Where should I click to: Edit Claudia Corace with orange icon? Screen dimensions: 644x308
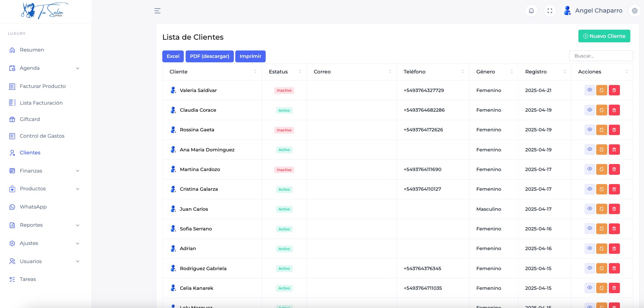click(x=601, y=110)
